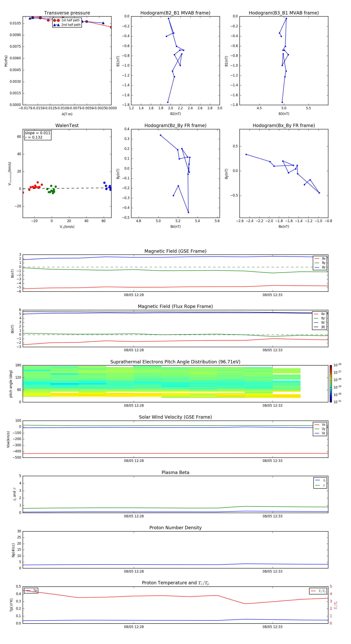The width and height of the screenshot is (351, 644).
Task: Click the 'B2(nT)' x-axis label
Action: coord(175,114)
